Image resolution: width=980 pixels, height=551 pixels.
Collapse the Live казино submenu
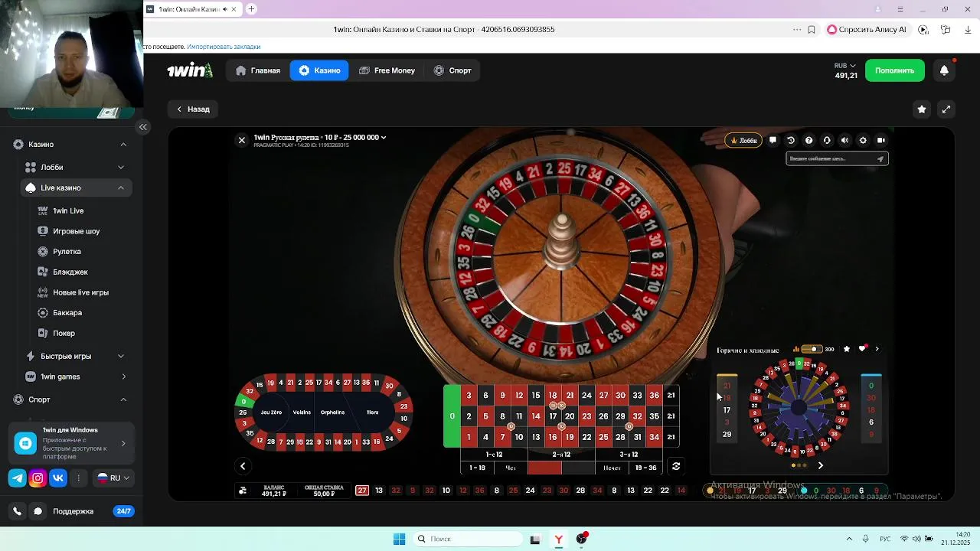tap(121, 187)
